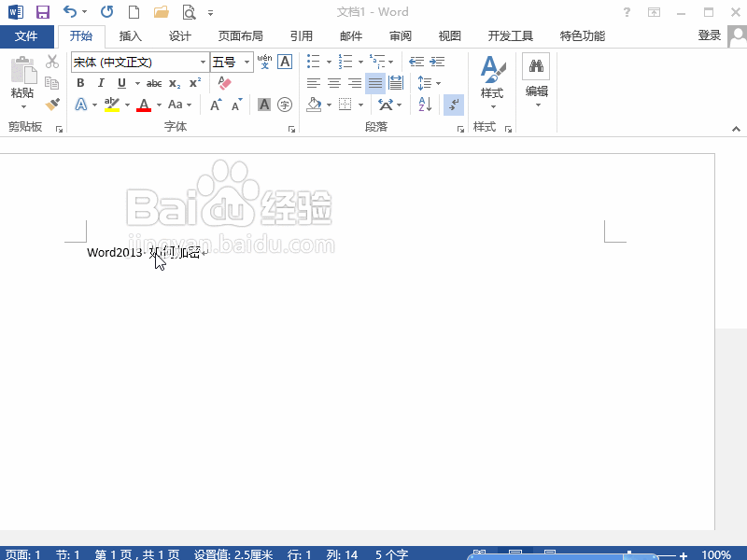The width and height of the screenshot is (747, 560).
Task: Grow font size with the larger A
Action: [216, 105]
